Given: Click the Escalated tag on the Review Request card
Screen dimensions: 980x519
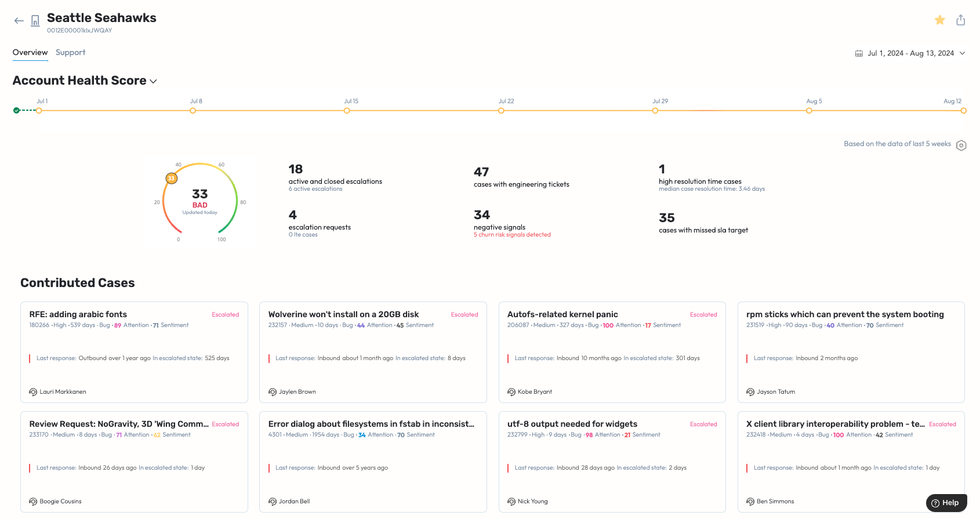Looking at the screenshot, I should coord(226,424).
